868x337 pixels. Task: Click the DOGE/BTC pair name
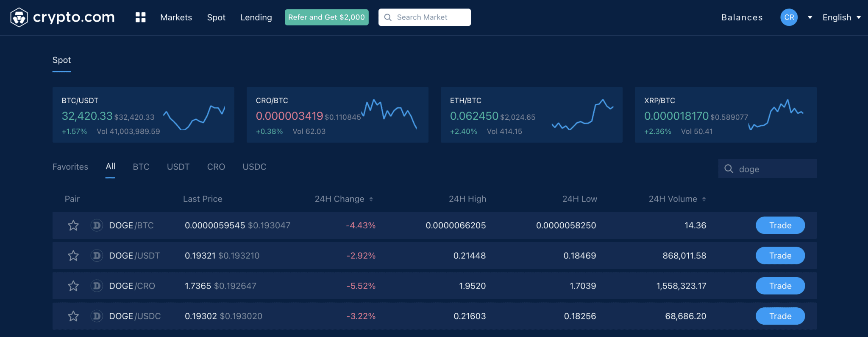click(131, 225)
